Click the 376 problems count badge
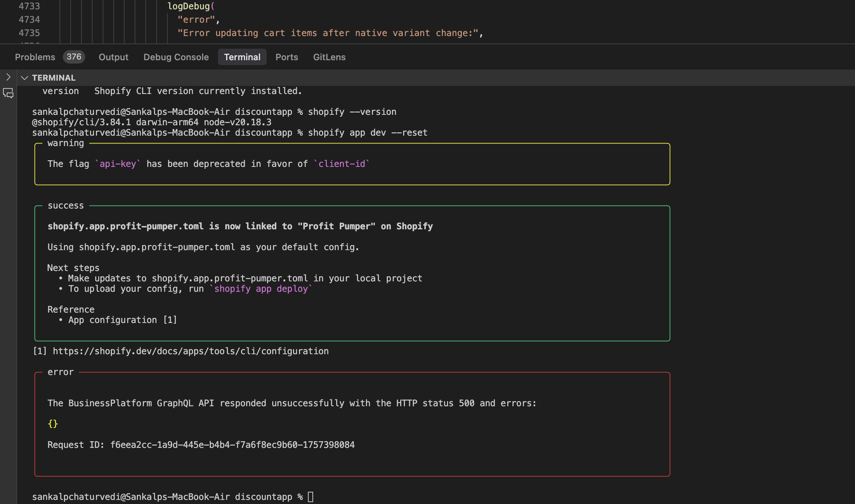This screenshot has width=855, height=504. pyautogui.click(x=74, y=57)
